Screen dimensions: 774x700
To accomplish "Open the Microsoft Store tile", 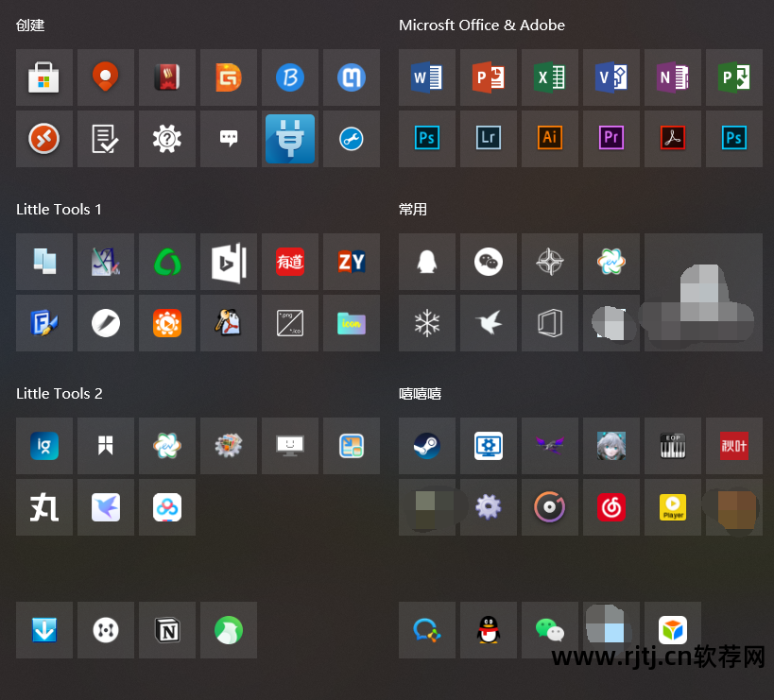I will [43, 77].
